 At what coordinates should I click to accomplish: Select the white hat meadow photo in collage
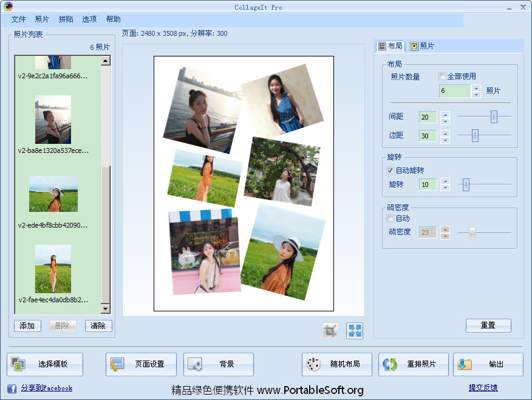tap(283, 253)
